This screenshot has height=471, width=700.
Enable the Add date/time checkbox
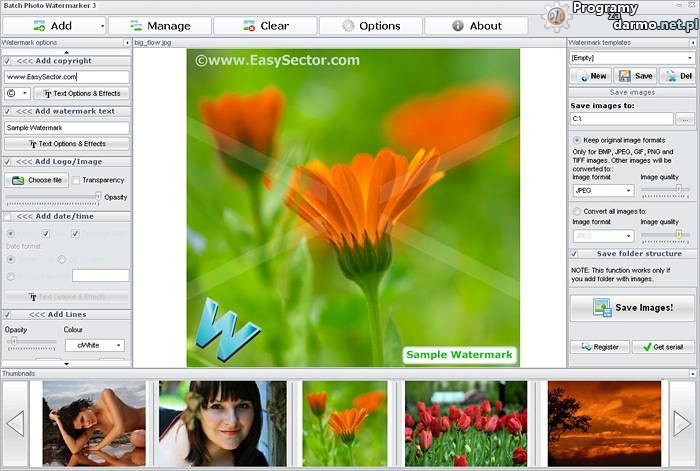click(8, 216)
